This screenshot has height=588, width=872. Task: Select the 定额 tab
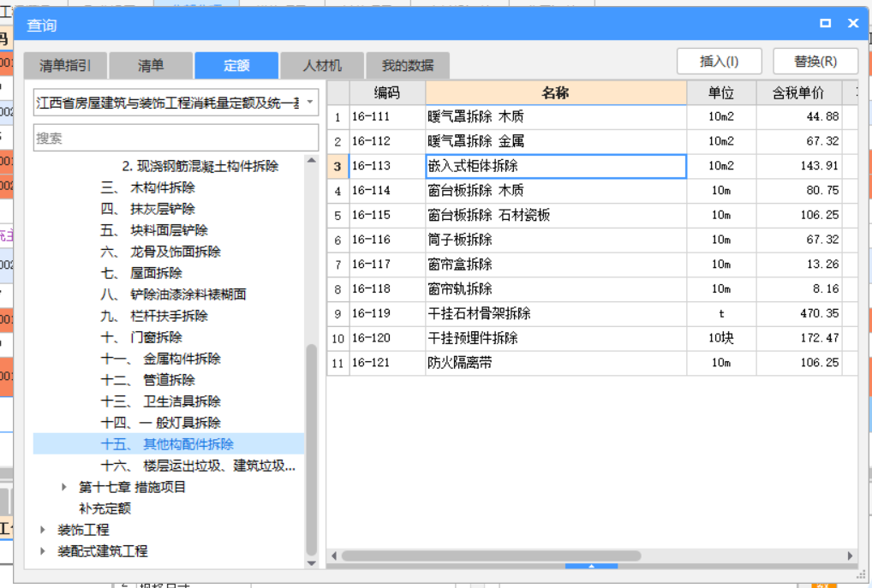click(x=236, y=66)
